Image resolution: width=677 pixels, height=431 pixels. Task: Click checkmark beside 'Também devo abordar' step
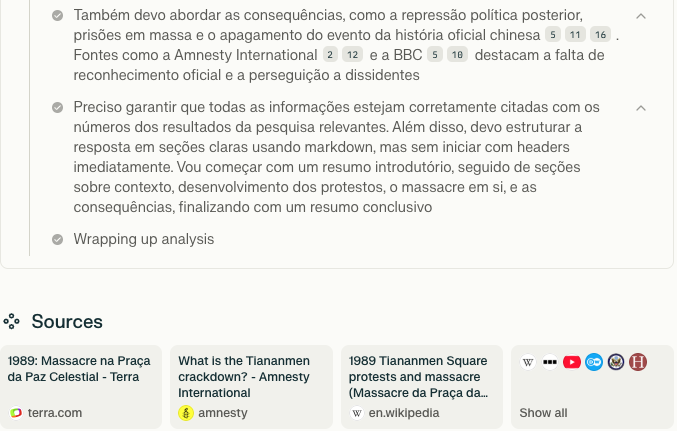click(x=57, y=16)
